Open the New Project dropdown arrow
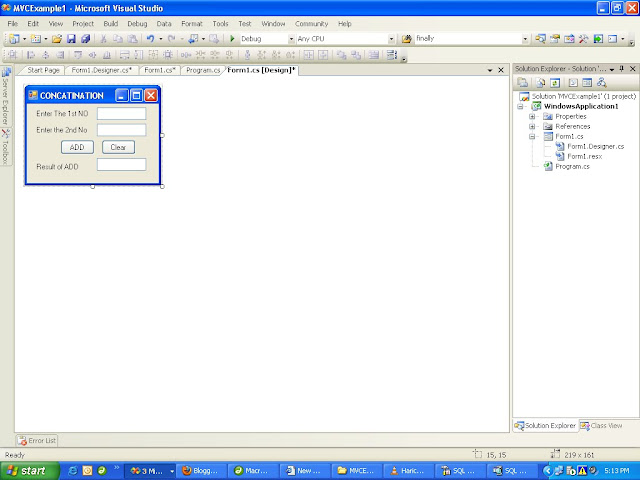Image resolution: width=640 pixels, height=480 pixels. pos(24,39)
